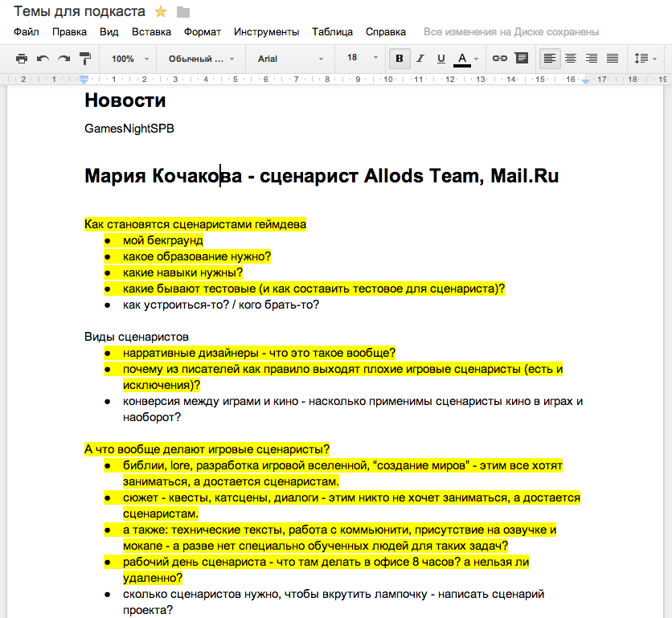Click the document title Темы для подкаста

tap(80, 11)
